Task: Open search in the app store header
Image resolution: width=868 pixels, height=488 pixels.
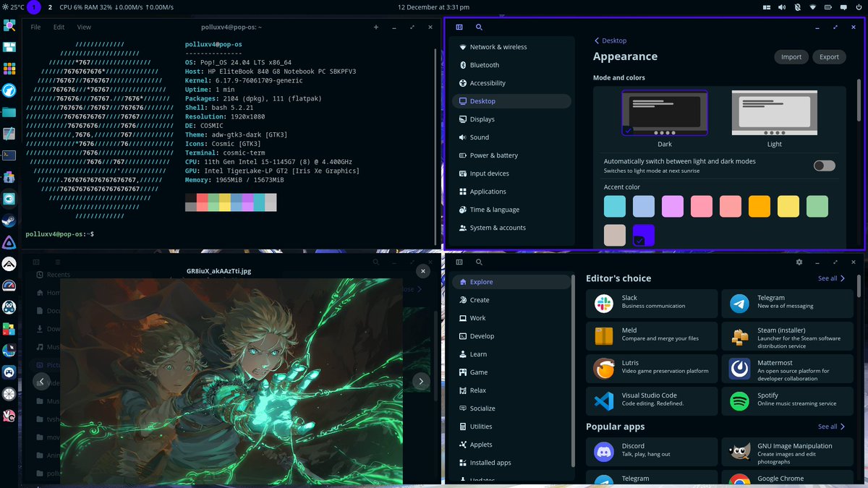Action: pyautogui.click(x=479, y=262)
